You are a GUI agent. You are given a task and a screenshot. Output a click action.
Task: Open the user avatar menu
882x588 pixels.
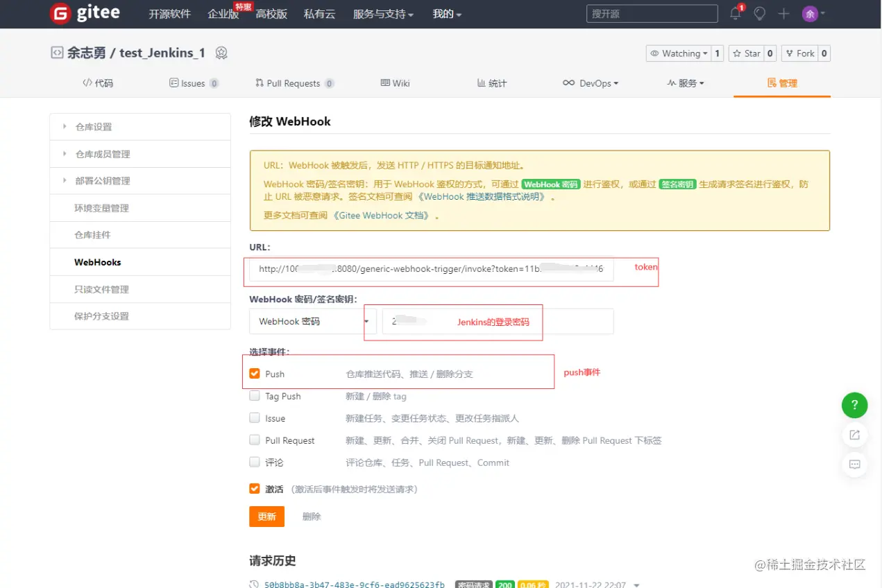tap(813, 13)
